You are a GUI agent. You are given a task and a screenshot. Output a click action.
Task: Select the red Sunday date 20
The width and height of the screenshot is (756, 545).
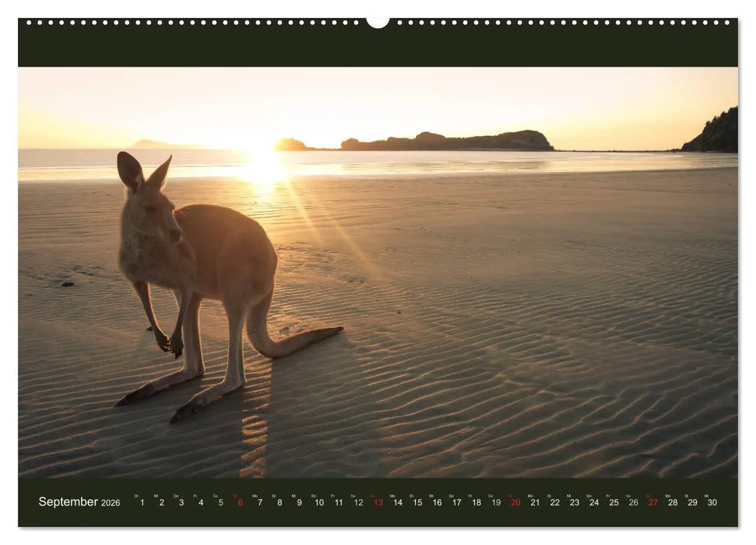(x=515, y=503)
